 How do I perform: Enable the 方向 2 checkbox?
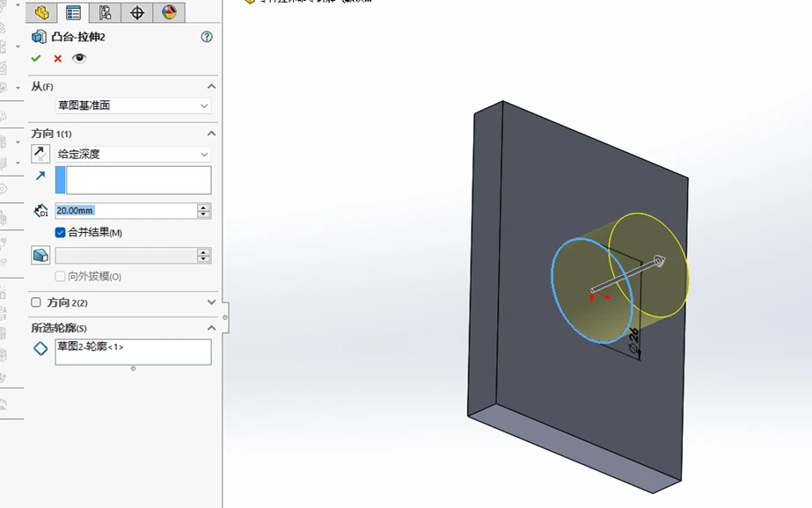tap(36, 302)
